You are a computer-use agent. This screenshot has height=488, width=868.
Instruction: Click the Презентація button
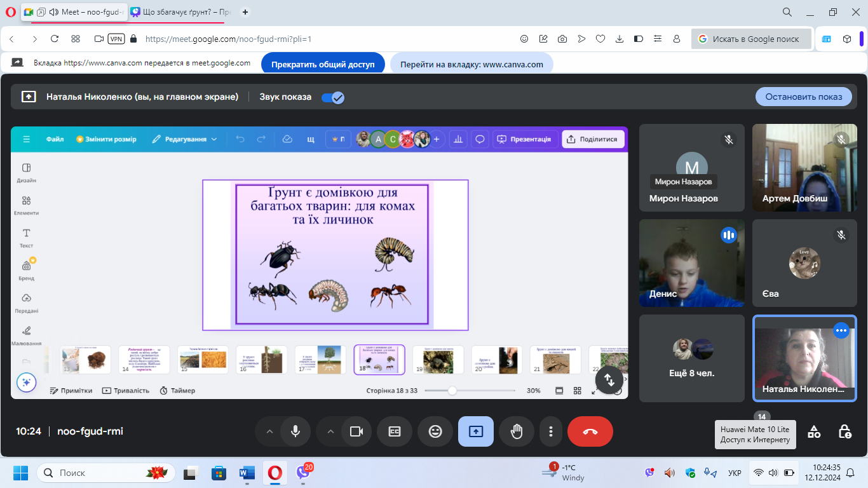pos(525,139)
